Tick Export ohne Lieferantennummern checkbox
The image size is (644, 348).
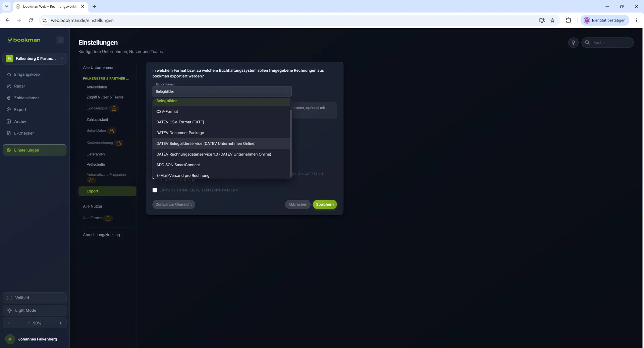pos(155,190)
